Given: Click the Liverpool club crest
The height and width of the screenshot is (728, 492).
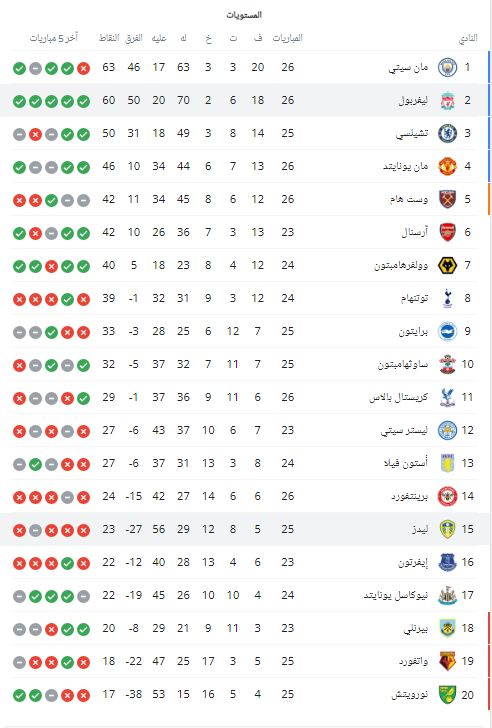Looking at the screenshot, I should point(447,100).
